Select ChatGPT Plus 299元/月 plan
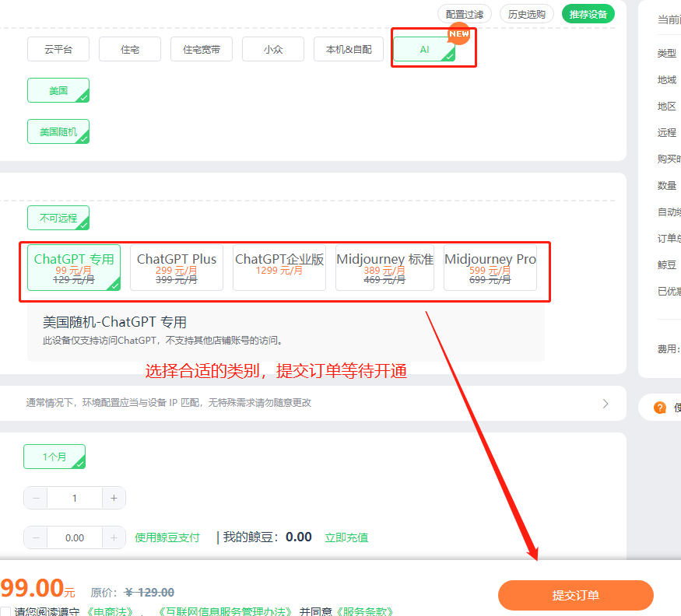Screen dimensions: 681x616 177,268
